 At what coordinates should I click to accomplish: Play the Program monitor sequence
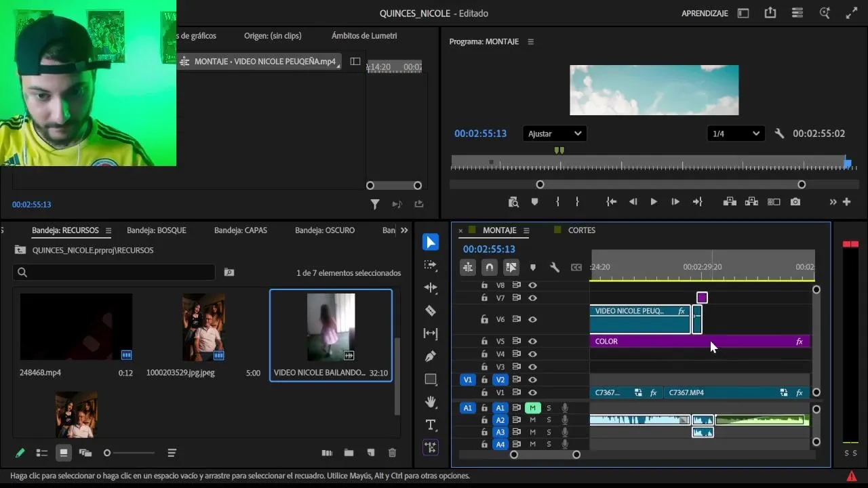coord(654,202)
